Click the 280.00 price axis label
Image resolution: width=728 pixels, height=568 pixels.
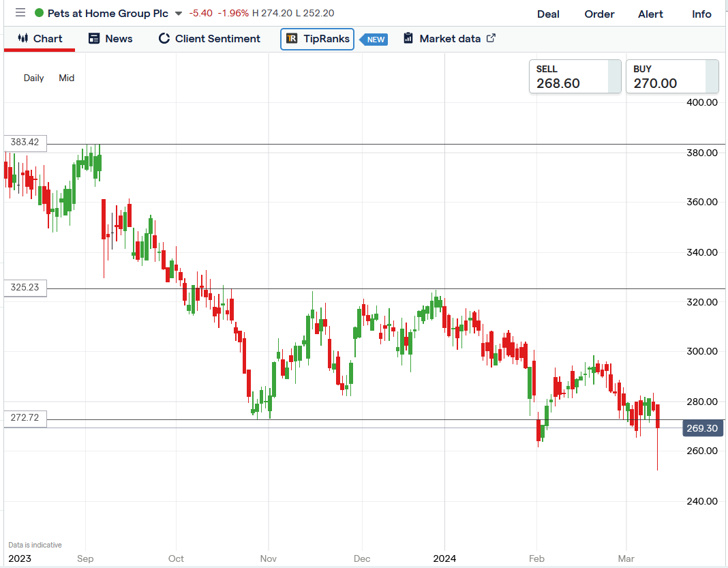tap(702, 402)
